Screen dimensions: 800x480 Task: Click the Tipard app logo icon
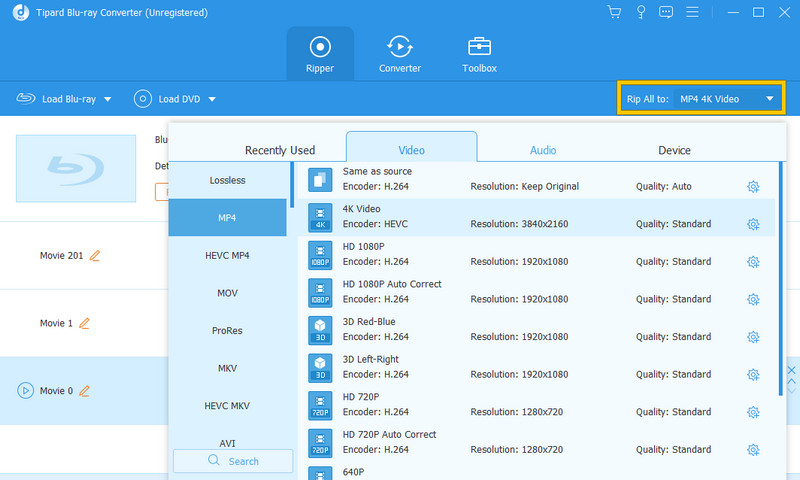[x=21, y=13]
